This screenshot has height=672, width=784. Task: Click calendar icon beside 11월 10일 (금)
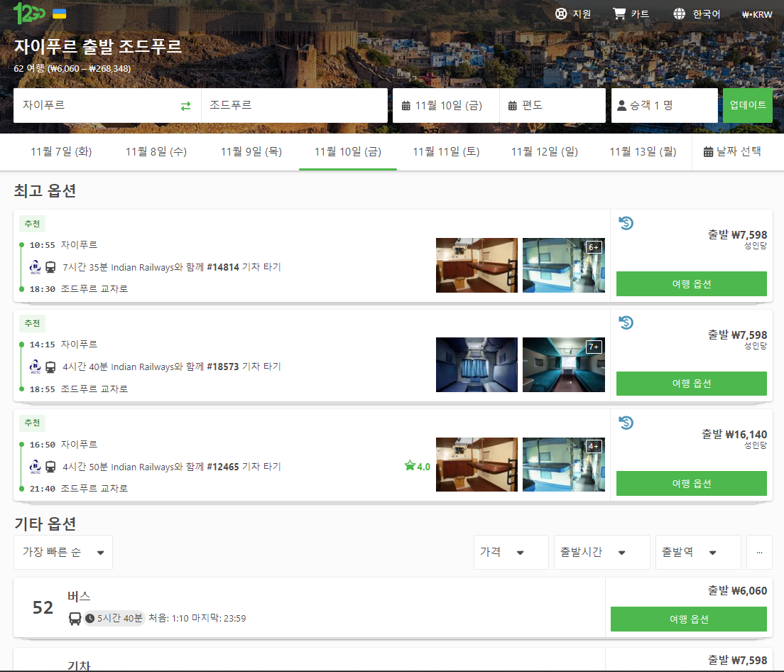pyautogui.click(x=406, y=106)
